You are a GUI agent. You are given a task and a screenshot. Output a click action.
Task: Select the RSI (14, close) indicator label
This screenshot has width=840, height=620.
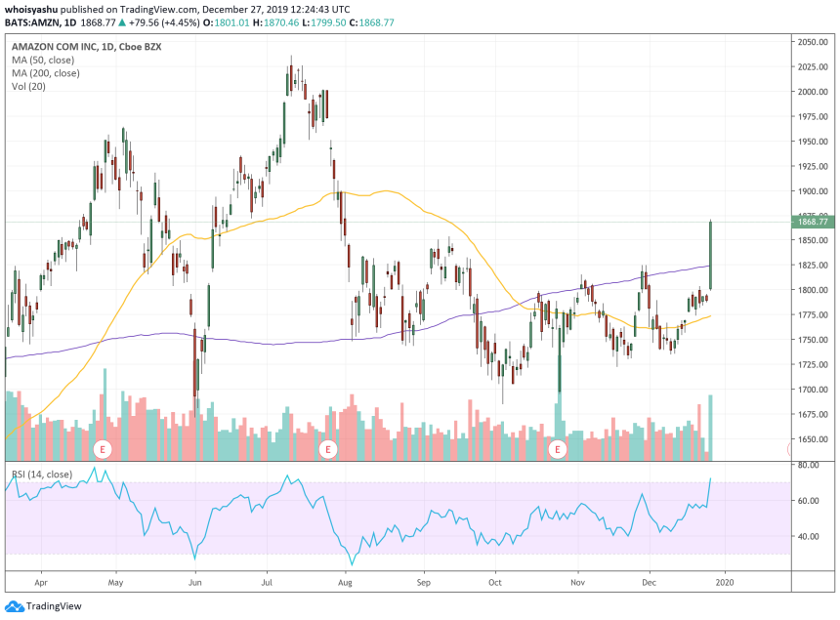click(42, 475)
